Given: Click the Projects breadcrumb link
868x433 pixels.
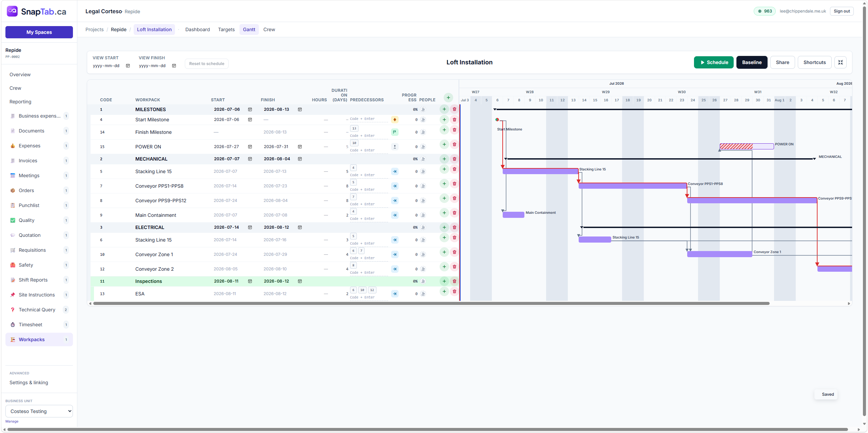Looking at the screenshot, I should [x=94, y=29].
